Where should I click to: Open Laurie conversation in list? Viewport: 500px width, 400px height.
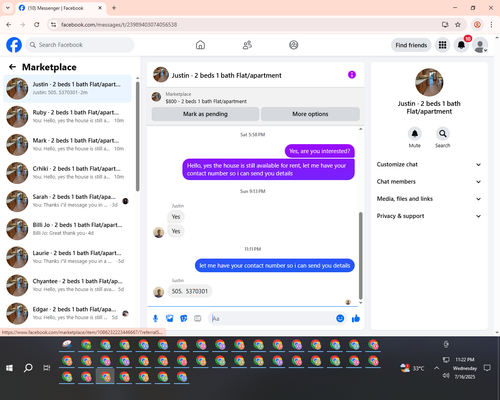pos(67,257)
